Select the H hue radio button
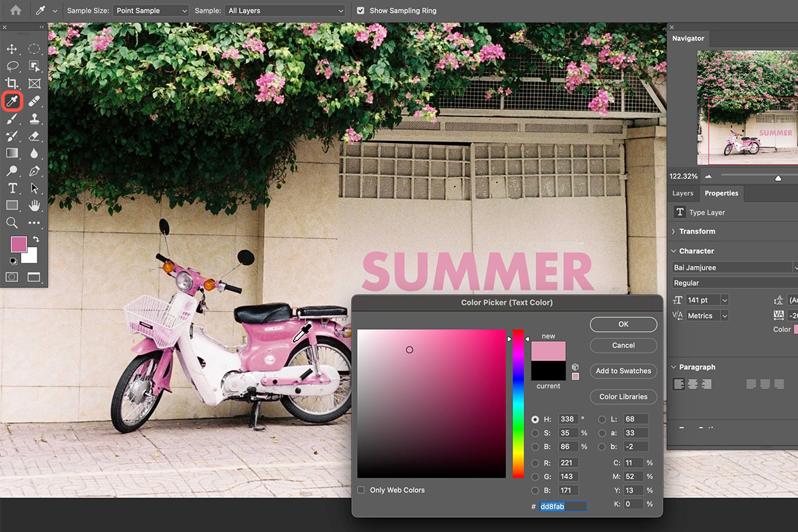The height and width of the screenshot is (532, 798). click(535, 420)
